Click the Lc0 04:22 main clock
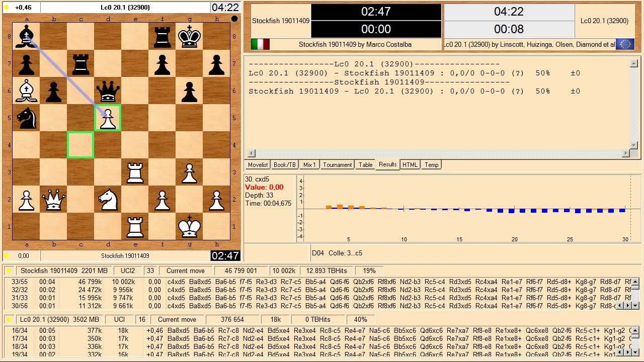 click(x=509, y=12)
